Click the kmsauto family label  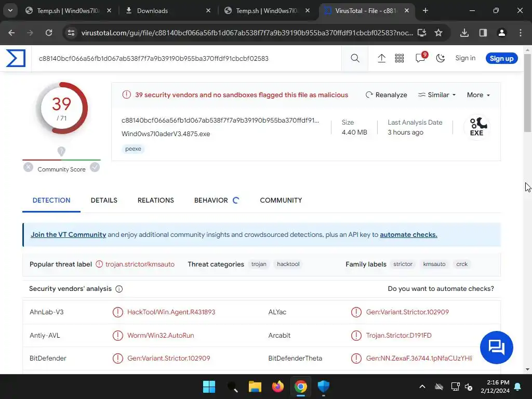tap(434, 264)
